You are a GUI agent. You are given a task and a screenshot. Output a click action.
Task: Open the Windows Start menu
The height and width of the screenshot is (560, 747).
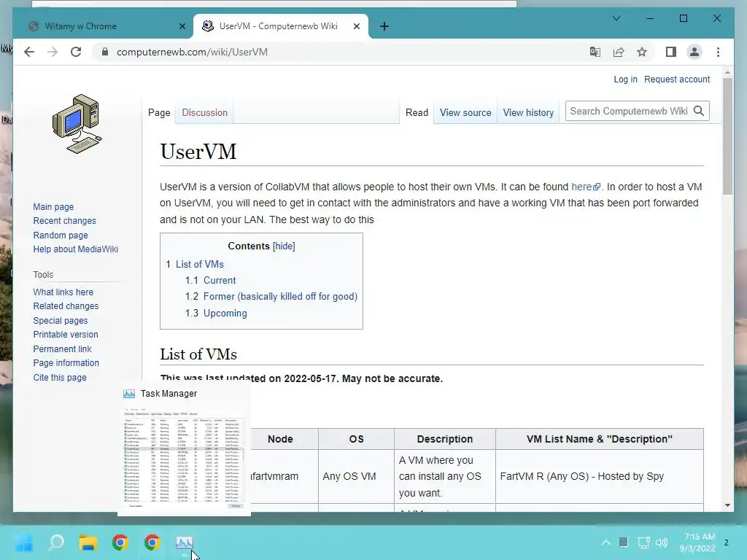click(x=24, y=542)
